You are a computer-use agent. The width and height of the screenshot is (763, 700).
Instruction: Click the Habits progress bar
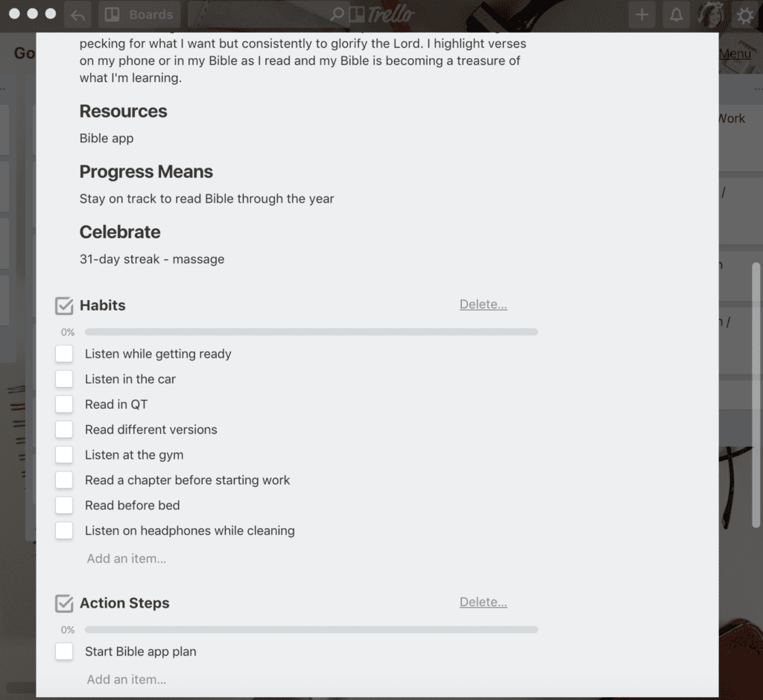point(311,332)
